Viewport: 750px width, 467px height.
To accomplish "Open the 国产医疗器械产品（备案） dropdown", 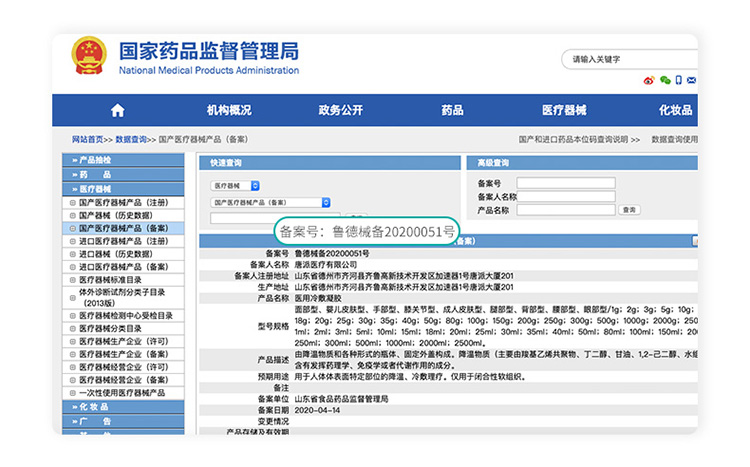I will pyautogui.click(x=263, y=202).
